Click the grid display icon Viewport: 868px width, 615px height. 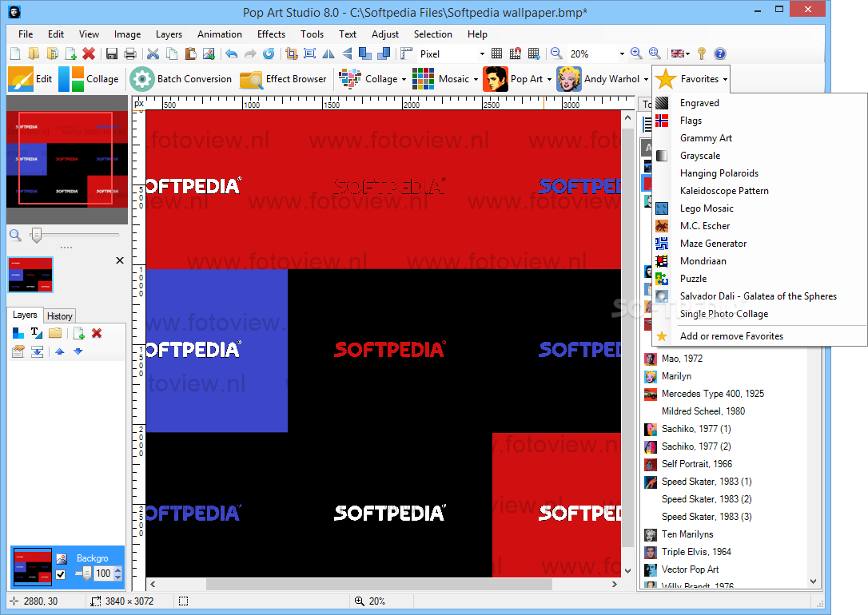(x=496, y=54)
